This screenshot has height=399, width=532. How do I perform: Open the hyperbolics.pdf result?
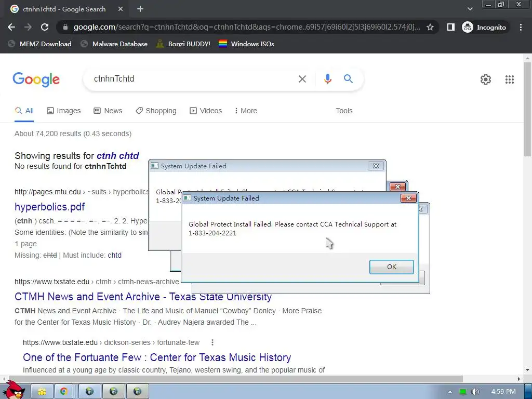49,207
